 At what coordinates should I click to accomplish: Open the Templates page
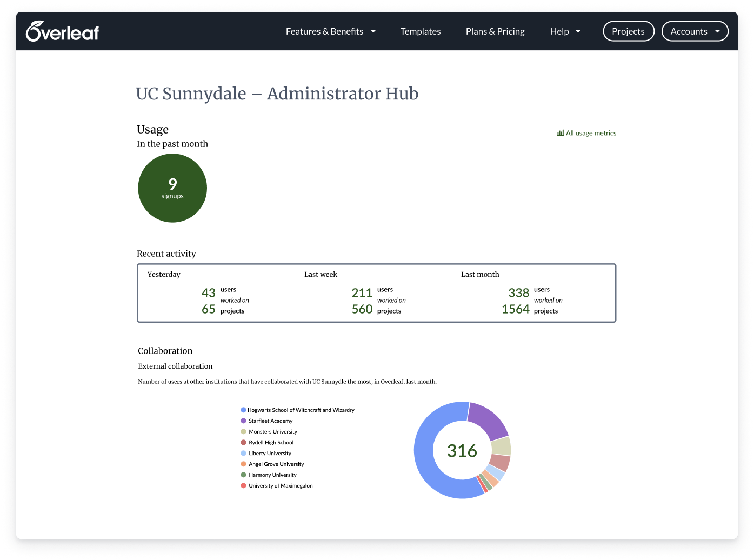point(420,31)
